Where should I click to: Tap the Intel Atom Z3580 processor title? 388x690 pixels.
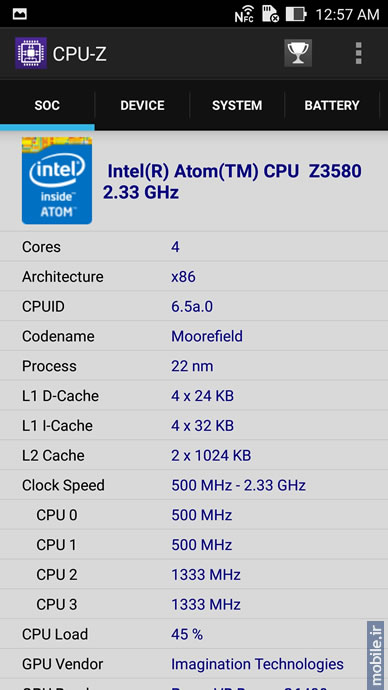click(x=232, y=181)
